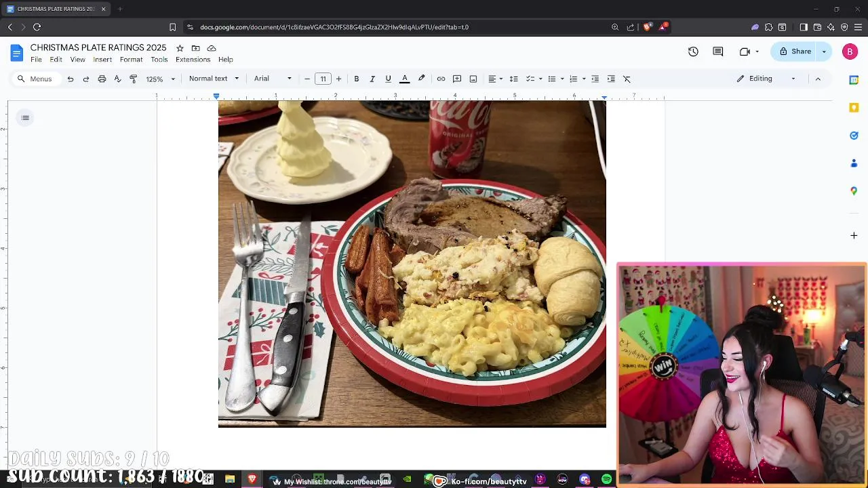Move the document with the folder icon
The width and height of the screenshot is (868, 488).
coord(195,48)
